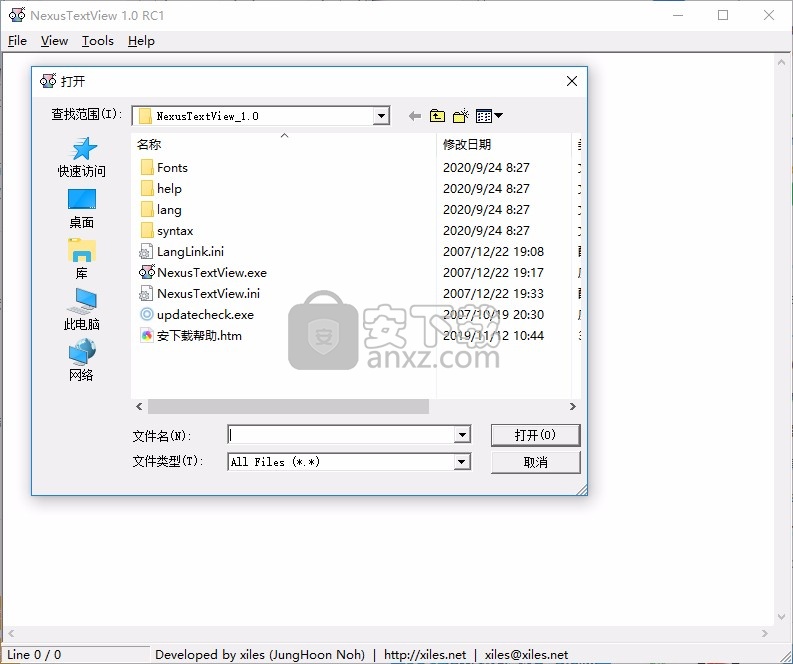Viewport: 793px width, 664px height.
Task: Click date 2007/12/22 19:33 cell
Action: [x=493, y=294]
